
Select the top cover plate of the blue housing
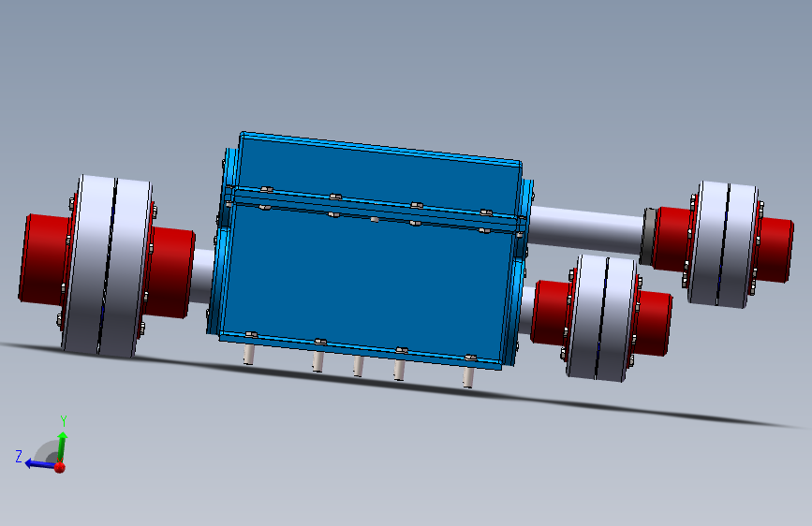point(379,175)
